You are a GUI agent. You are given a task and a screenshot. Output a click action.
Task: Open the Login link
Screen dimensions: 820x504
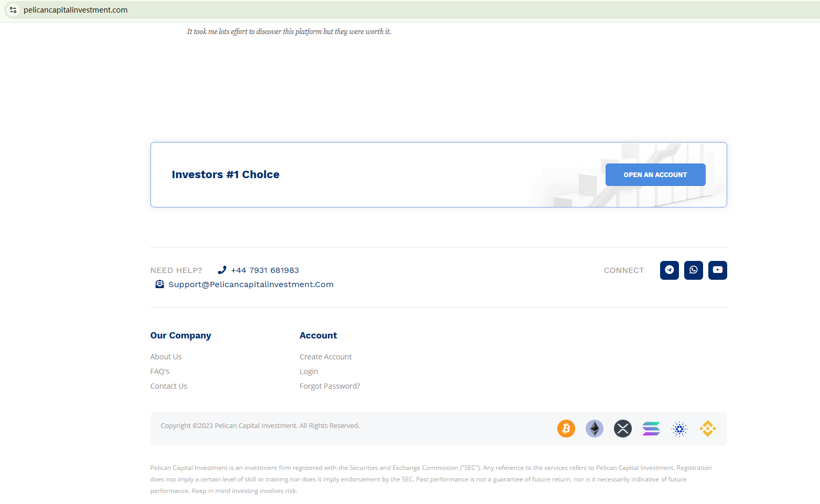308,371
